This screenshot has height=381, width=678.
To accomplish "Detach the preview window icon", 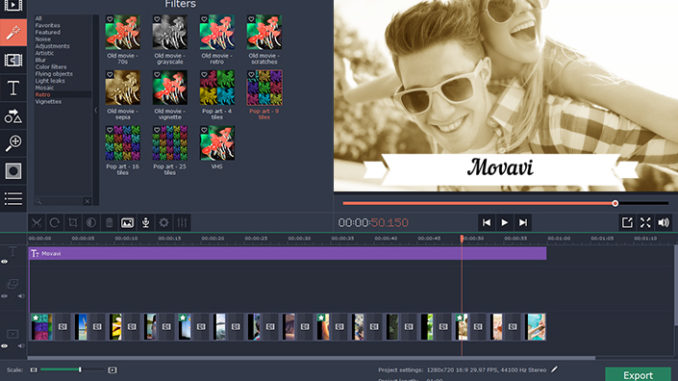I will point(627,223).
